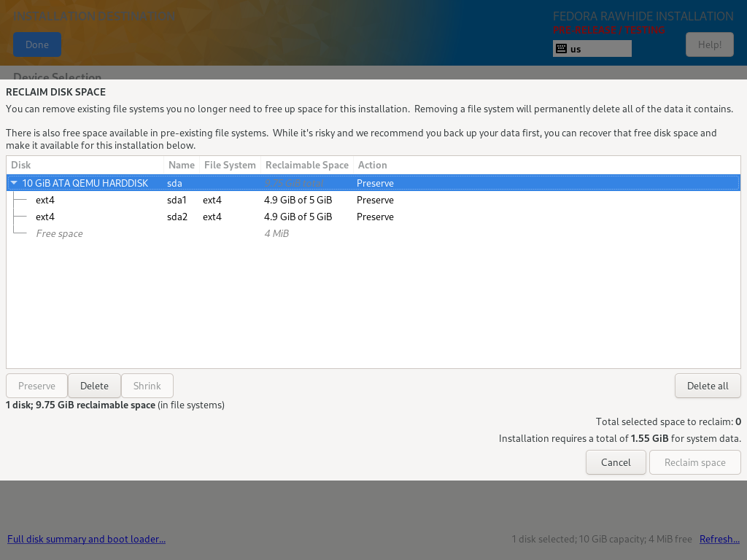Cancel the reclaim disk space dialog

pos(616,462)
